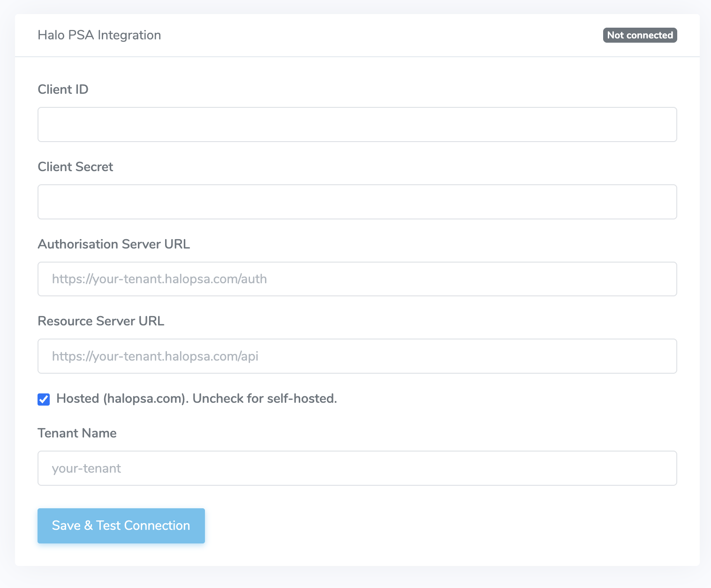Click the Halo PSA Integration heading
Viewport: 711px width, 588px height.
coord(99,35)
